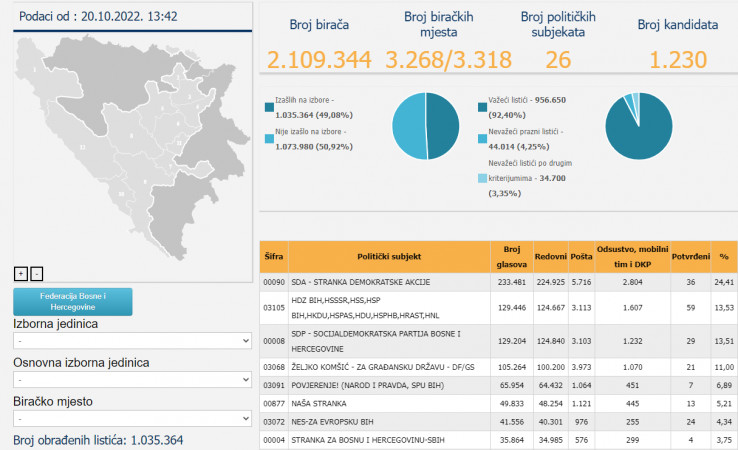Zoom in the map with plus button
Viewport: 738px width, 450px height.
click(21, 273)
